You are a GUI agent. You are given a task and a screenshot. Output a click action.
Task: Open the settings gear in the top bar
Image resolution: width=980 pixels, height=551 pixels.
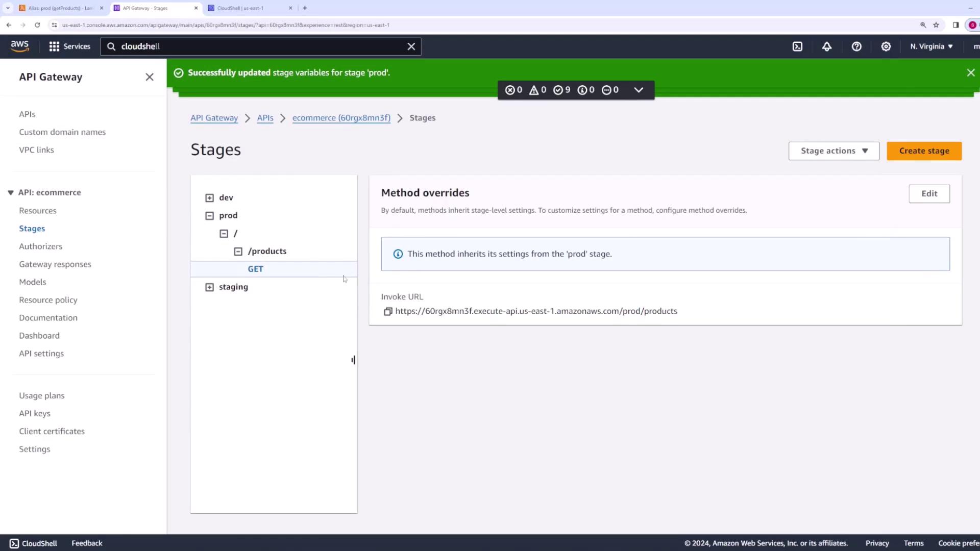[x=886, y=46]
